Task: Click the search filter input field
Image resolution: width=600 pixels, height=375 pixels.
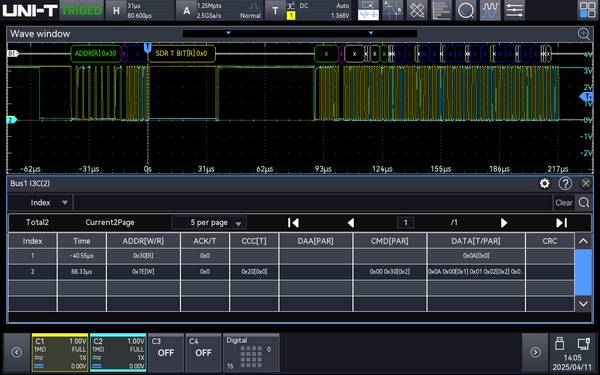Action: pyautogui.click(x=313, y=202)
